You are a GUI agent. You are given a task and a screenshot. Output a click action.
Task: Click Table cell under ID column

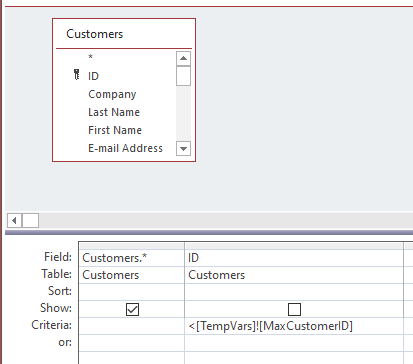294,275
